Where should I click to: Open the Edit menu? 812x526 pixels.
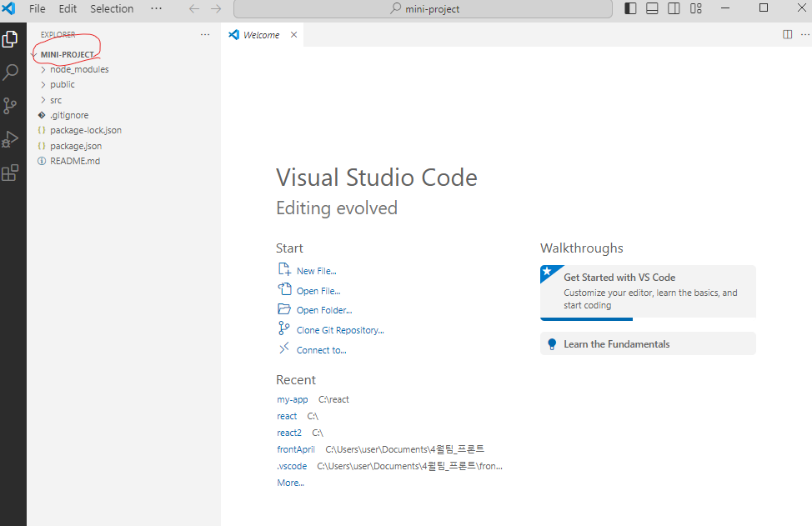[x=68, y=9]
